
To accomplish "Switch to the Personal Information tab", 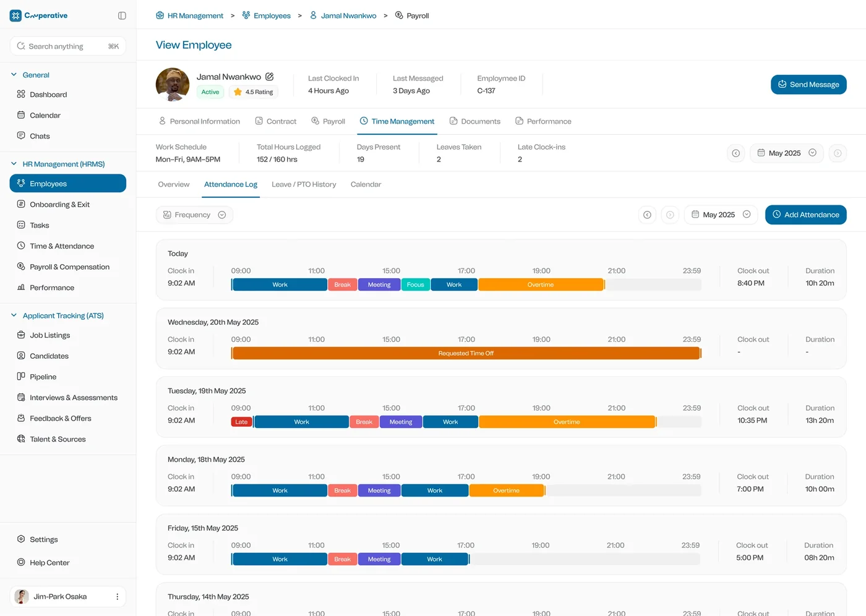I will (199, 121).
